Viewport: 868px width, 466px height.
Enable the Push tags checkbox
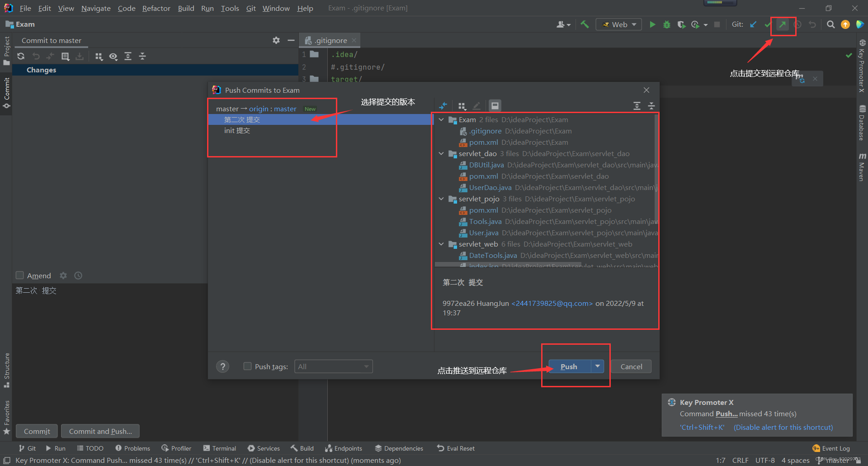[x=247, y=366]
